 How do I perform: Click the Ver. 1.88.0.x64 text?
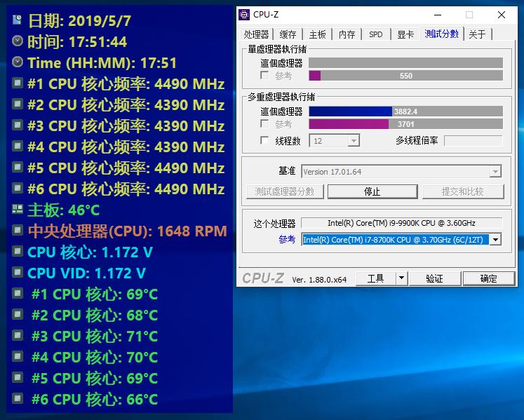[x=319, y=280]
